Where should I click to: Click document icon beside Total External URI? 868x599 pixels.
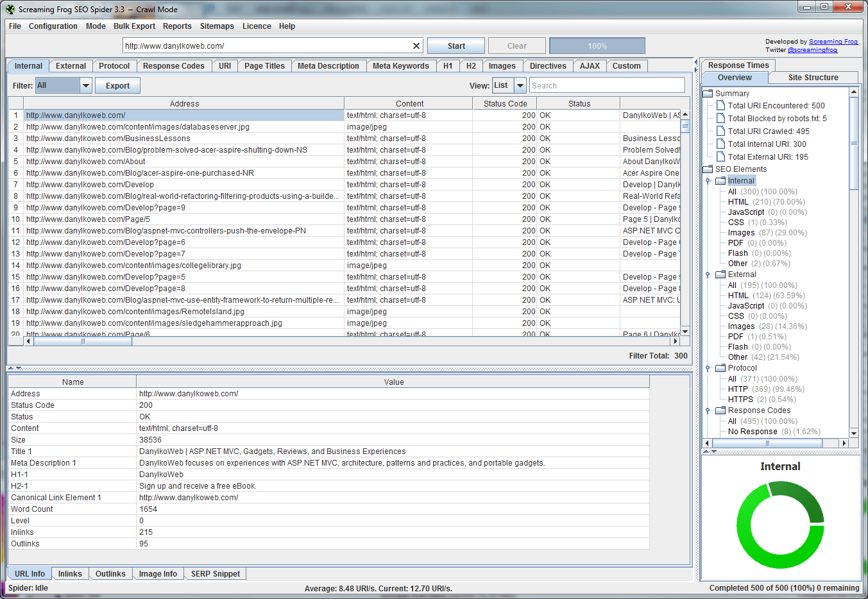tap(720, 157)
